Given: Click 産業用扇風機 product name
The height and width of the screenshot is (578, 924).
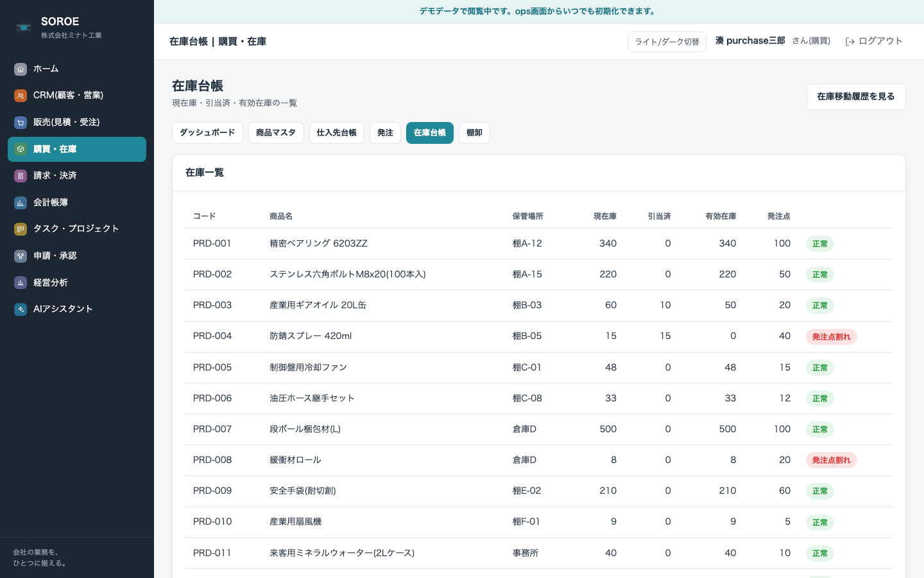Looking at the screenshot, I should (x=295, y=521).
